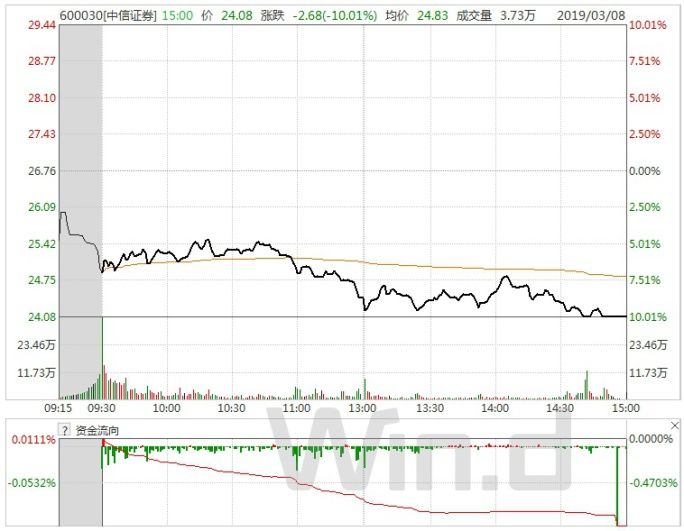Click the 15:00 time in the header
684x531 pixels.
click(x=178, y=16)
